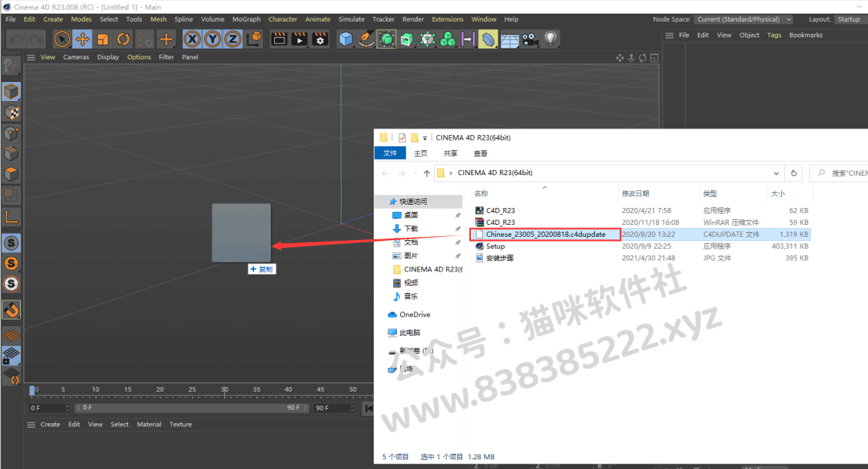868x469 pixels.
Task: Switch to Model mode
Action: point(11,92)
